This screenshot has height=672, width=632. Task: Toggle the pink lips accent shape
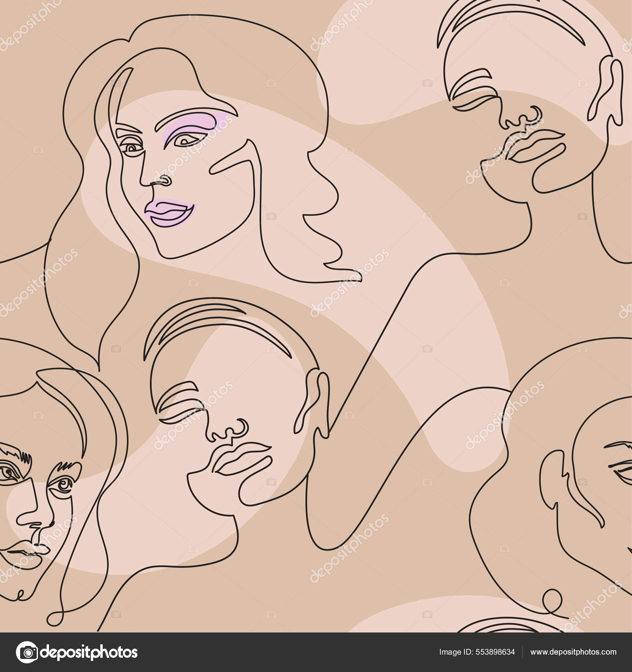(x=170, y=211)
